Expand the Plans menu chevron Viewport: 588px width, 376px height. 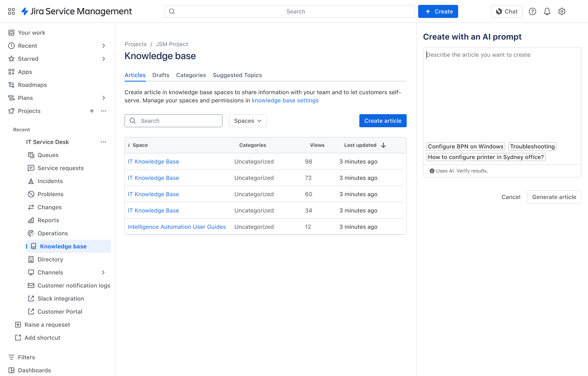pos(104,98)
